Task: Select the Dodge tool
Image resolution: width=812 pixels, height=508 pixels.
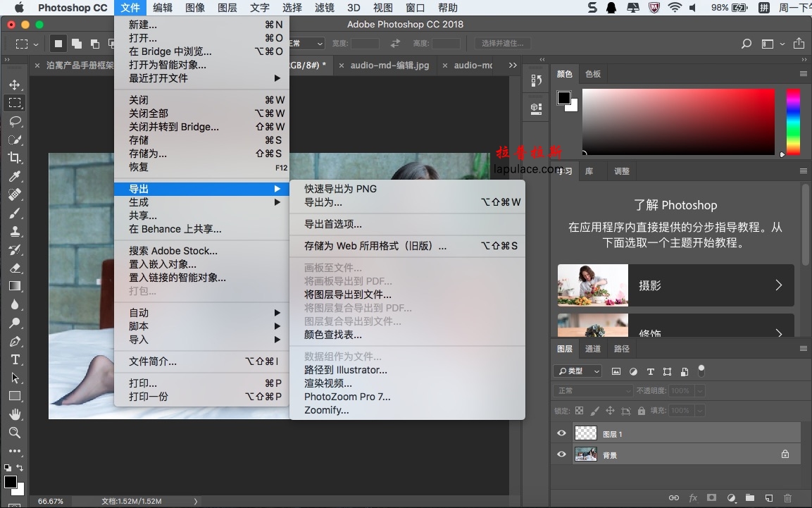Action: pos(15,323)
